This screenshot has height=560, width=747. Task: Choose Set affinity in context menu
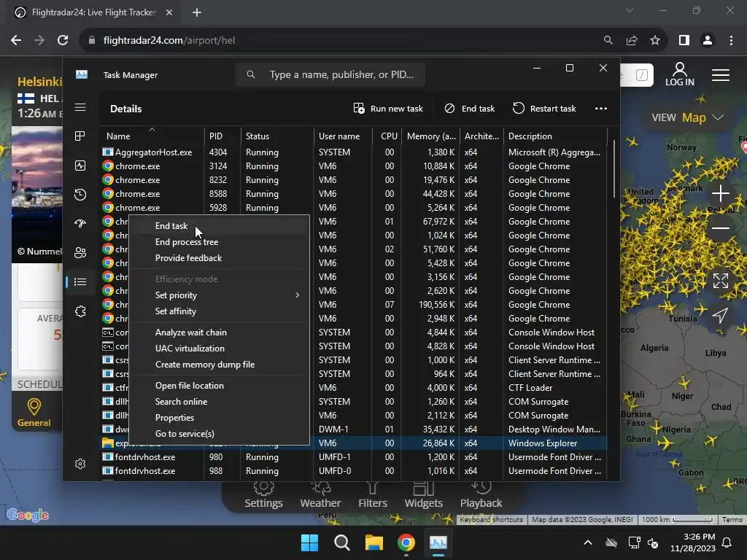(219, 311)
